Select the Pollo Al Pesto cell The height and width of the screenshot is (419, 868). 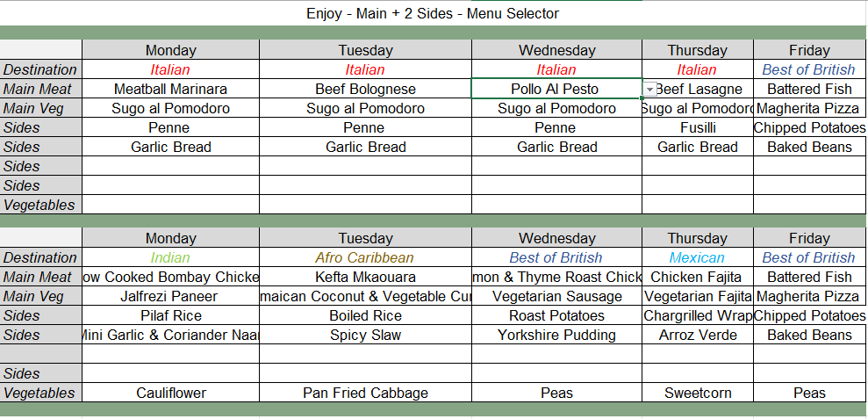(x=556, y=89)
